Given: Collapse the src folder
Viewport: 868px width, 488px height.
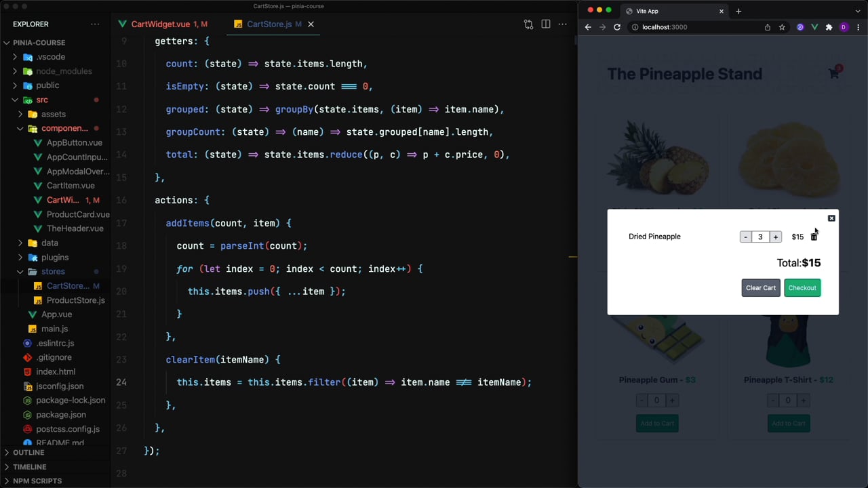Looking at the screenshot, I should [42, 100].
